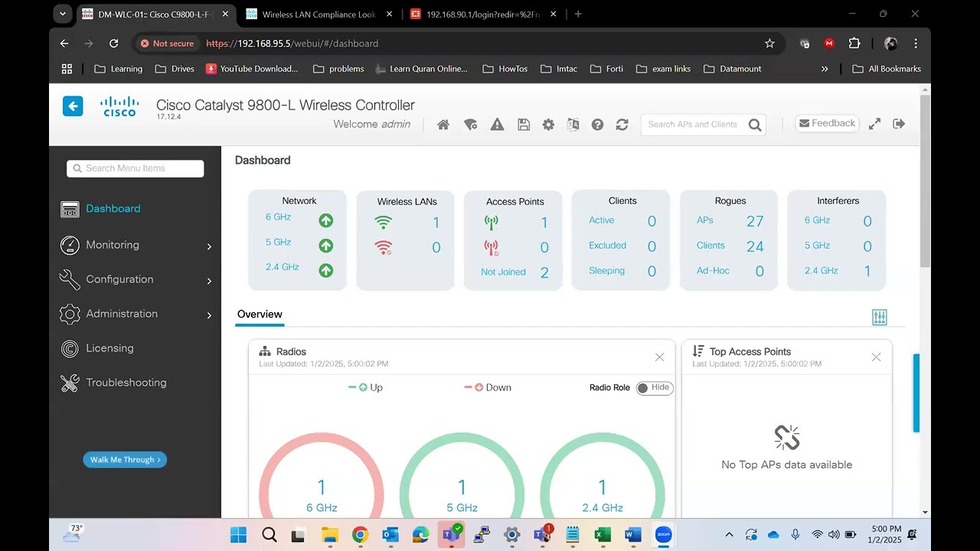980x551 pixels.
Task: Open the Preferences gear icon in header
Action: [548, 125]
